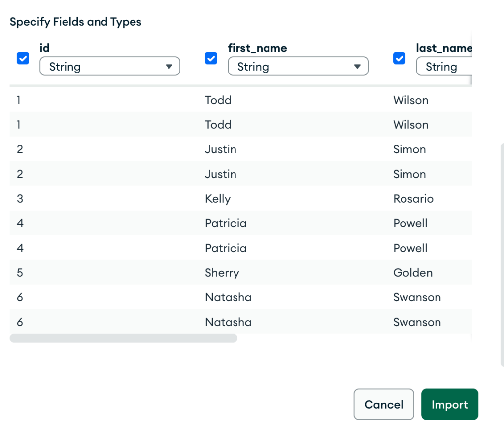Viewport: 504px width, 436px height.
Task: Uncheck the id field checkbox
Action: [x=23, y=58]
